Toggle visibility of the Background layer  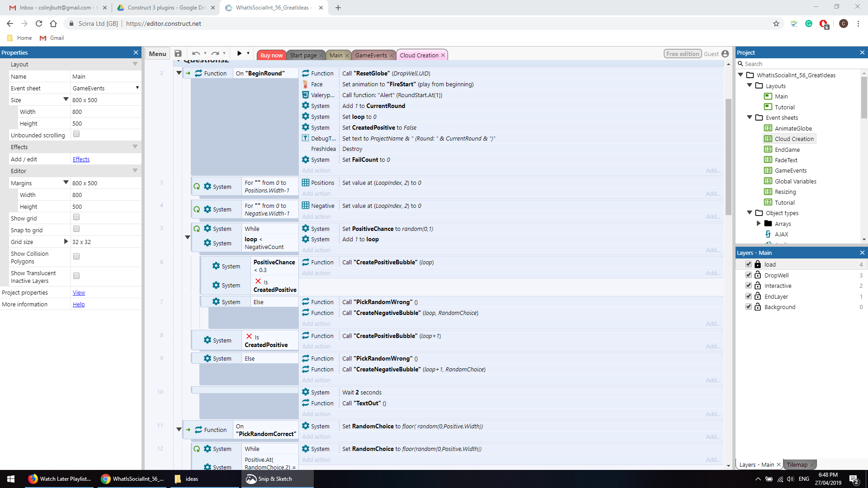[748, 306]
